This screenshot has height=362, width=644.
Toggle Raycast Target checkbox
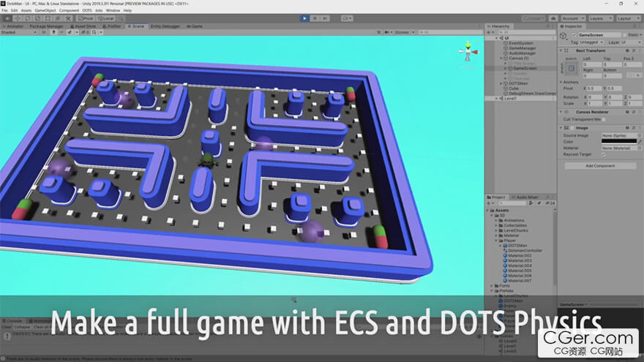pyautogui.click(x=604, y=154)
